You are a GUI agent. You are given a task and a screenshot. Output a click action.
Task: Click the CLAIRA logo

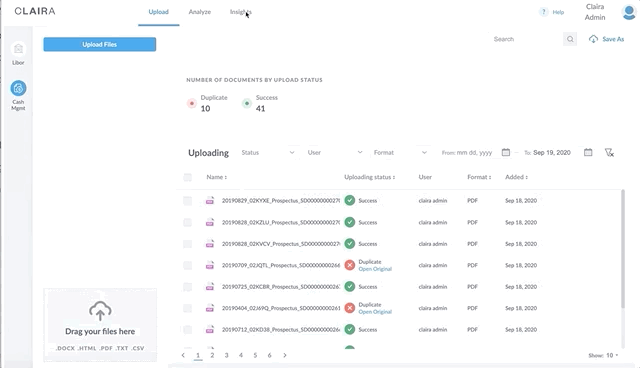35,11
